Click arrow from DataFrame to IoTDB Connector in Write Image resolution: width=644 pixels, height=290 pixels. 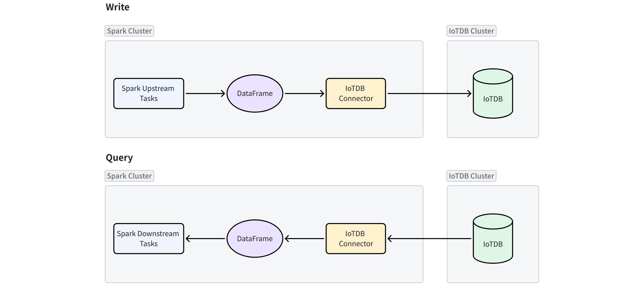point(304,93)
